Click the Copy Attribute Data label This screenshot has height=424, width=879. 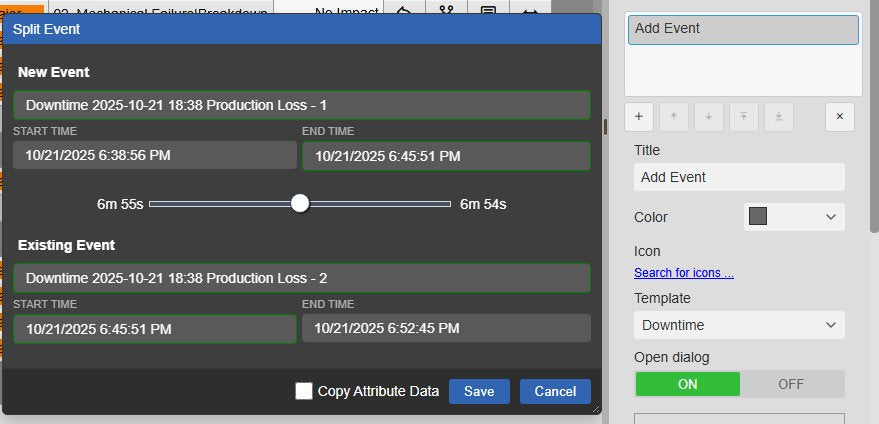click(x=378, y=391)
